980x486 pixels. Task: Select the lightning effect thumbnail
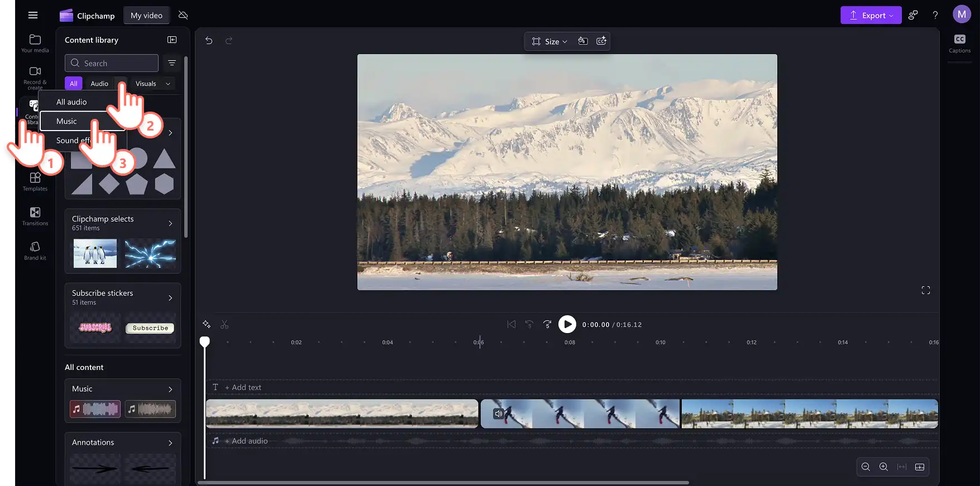pos(150,253)
